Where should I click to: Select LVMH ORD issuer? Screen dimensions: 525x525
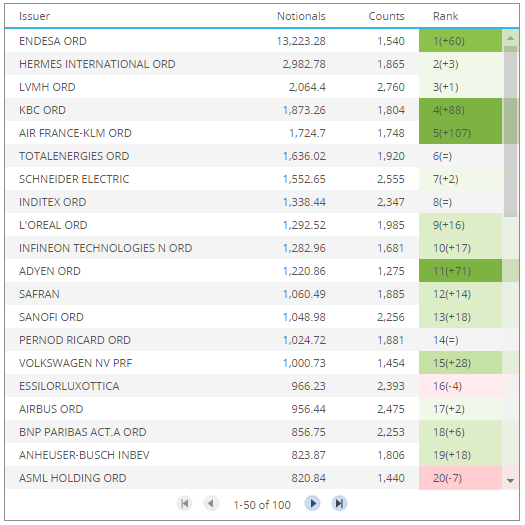47,87
